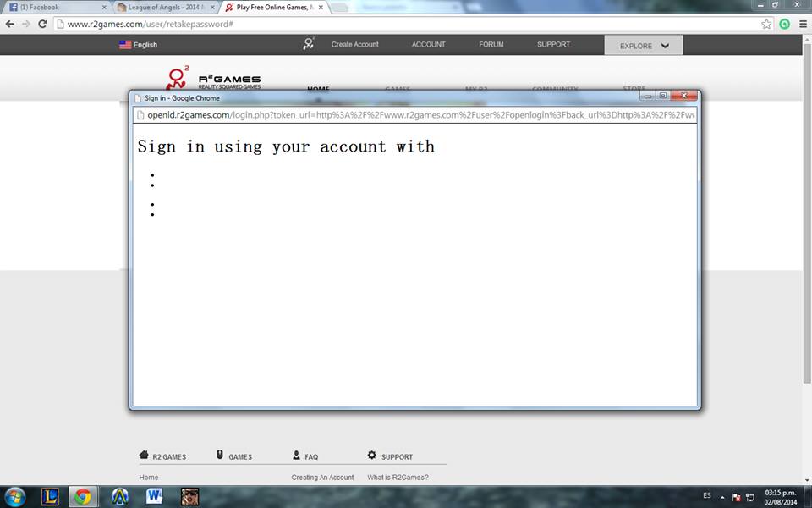Open League of Legends from the taskbar
This screenshot has width=812, height=508.
(x=51, y=496)
